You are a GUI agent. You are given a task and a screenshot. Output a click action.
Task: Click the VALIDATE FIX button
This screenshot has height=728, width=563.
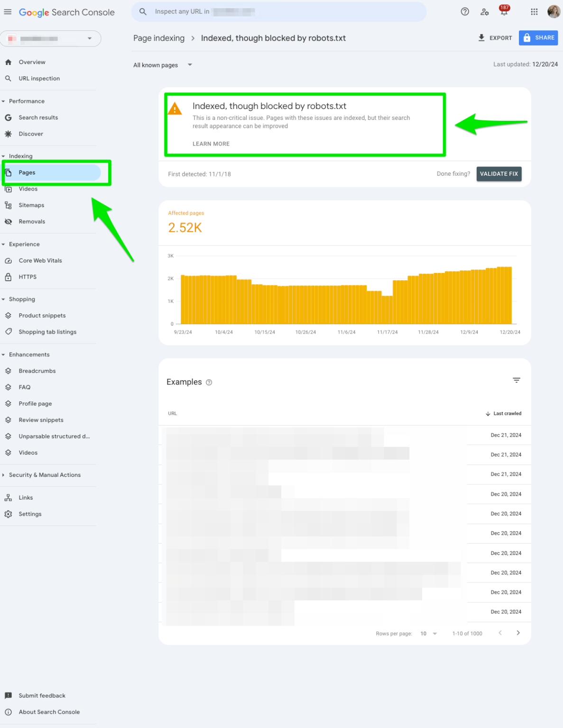click(x=498, y=174)
